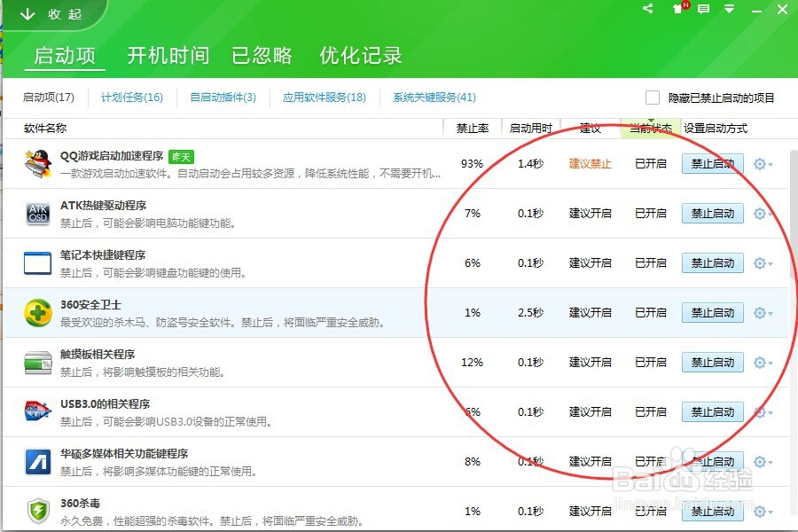Sort by 启动用时 column header
Screen dimensions: 798x532
(531, 129)
